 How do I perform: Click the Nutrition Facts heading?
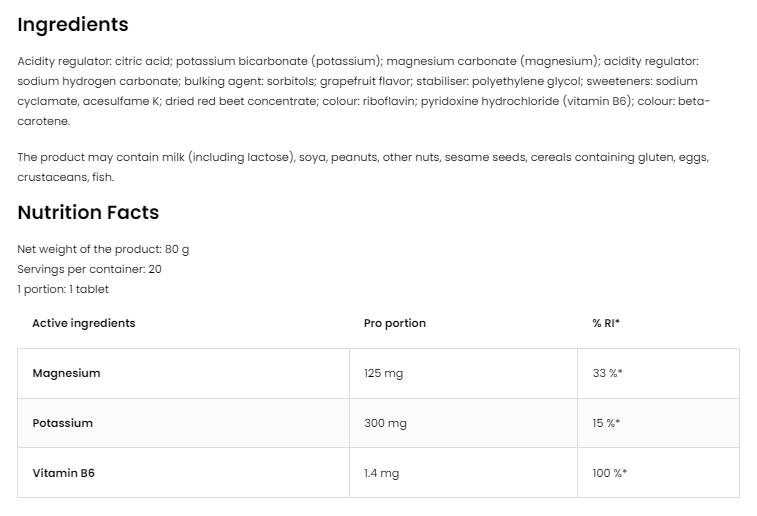pos(88,212)
